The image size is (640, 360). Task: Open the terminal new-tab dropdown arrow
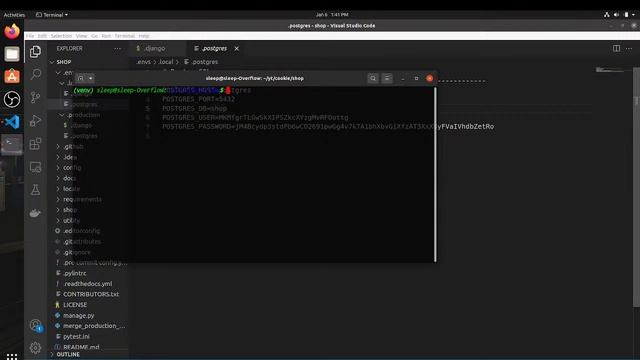(x=91, y=78)
